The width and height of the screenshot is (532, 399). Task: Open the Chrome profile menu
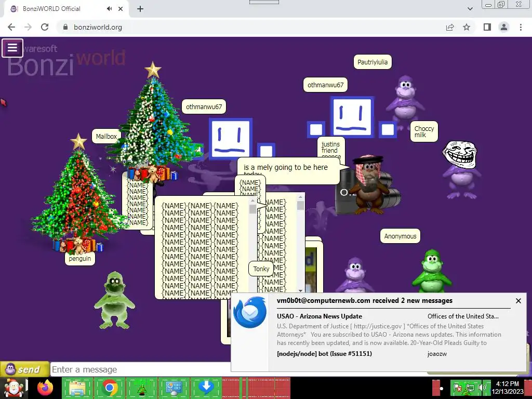coord(504,27)
